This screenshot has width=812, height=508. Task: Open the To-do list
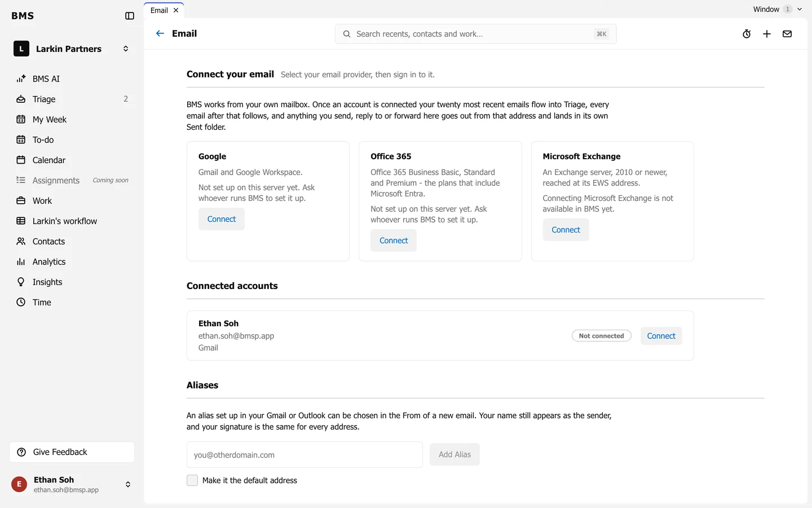coord(72,140)
